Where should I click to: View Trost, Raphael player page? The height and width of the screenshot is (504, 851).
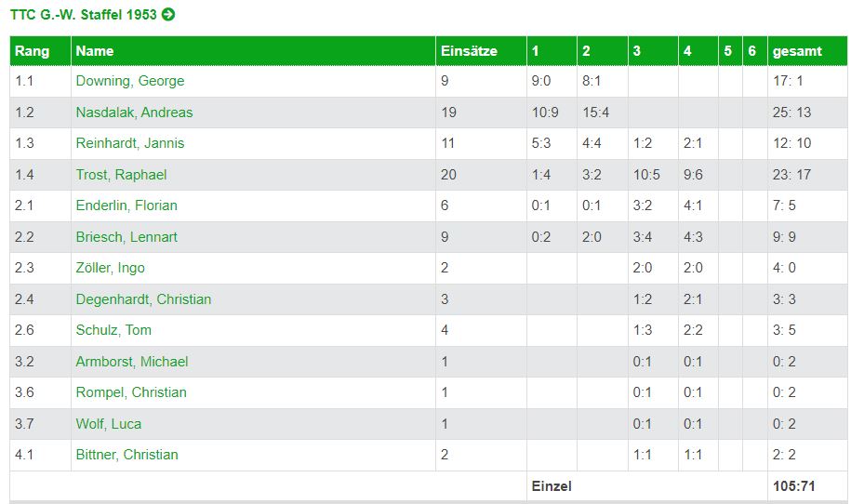pyautogui.click(x=121, y=175)
